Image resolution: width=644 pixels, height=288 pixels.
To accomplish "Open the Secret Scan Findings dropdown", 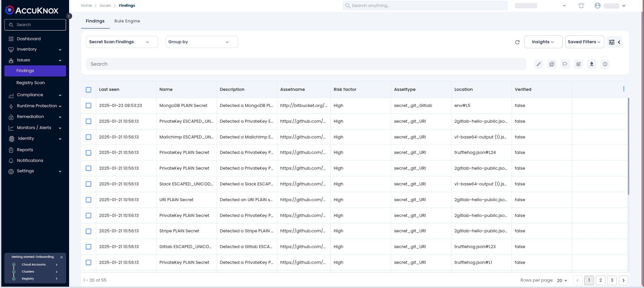I will click(x=122, y=42).
